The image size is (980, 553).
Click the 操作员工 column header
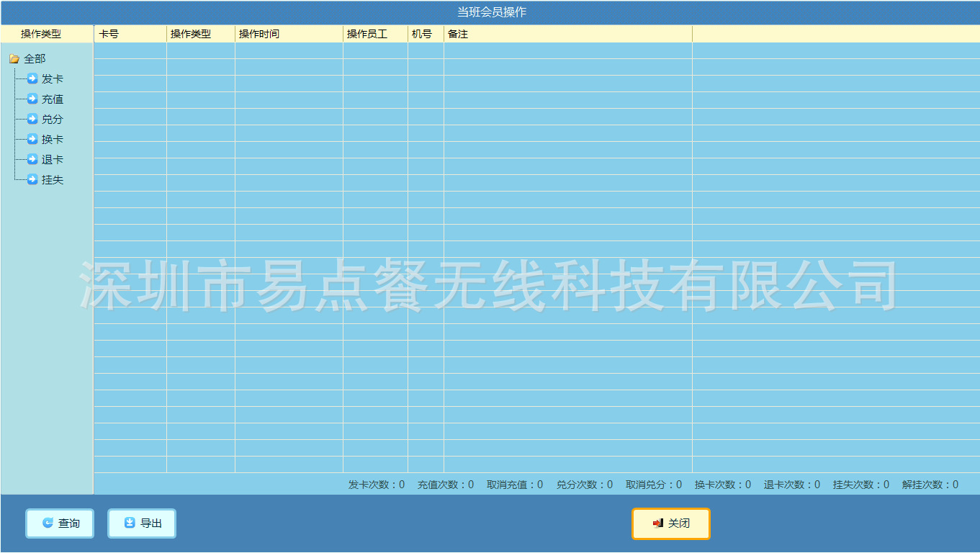point(376,34)
